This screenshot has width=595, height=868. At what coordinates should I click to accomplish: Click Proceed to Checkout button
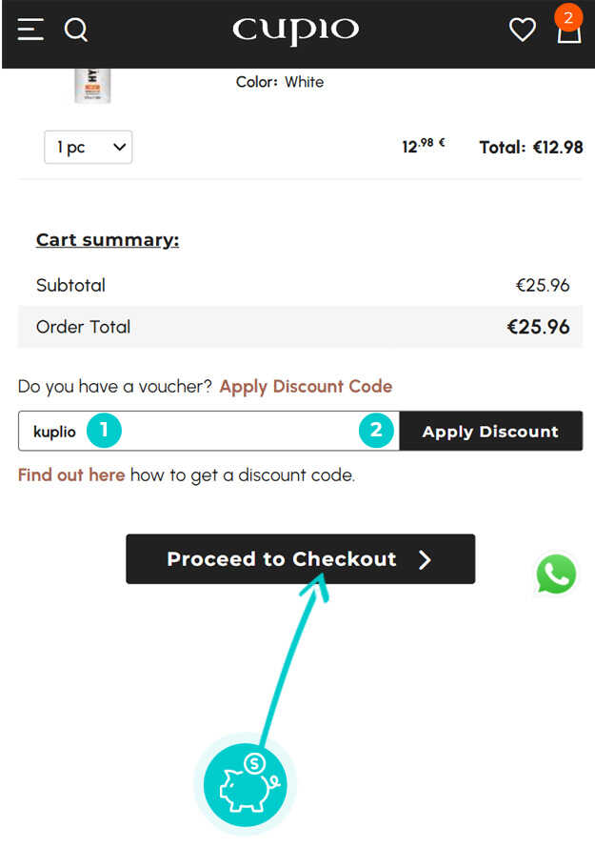pyautogui.click(x=300, y=559)
